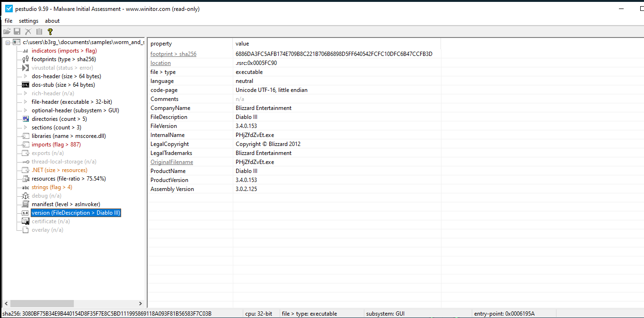Click the tree scrollbar left arrow
This screenshot has height=318, width=644.
[5, 303]
